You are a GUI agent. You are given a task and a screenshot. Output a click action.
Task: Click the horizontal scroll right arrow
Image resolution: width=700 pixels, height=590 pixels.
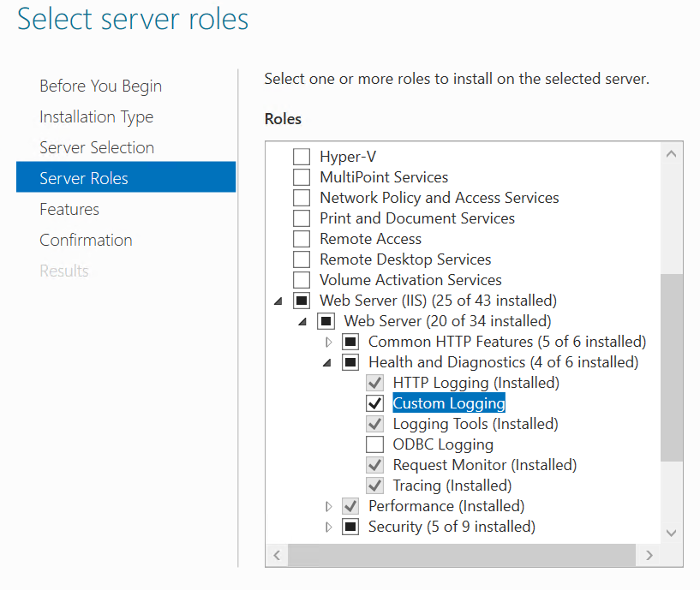(649, 555)
